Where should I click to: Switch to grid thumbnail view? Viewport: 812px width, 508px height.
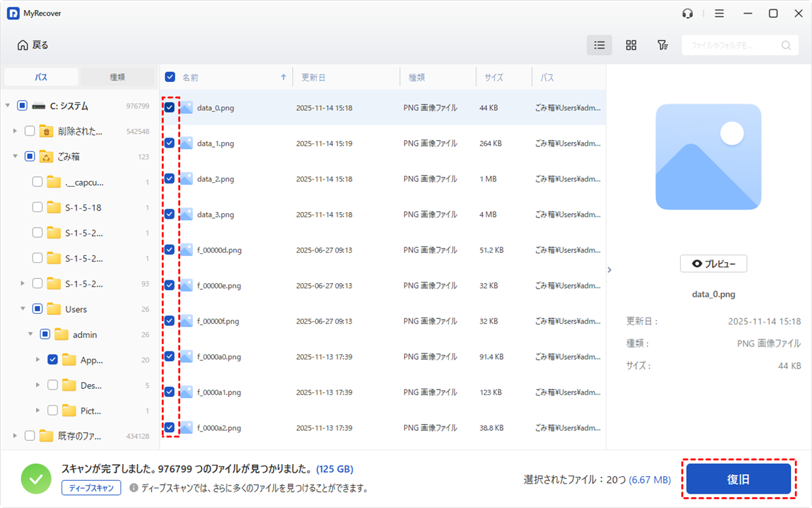[631, 45]
